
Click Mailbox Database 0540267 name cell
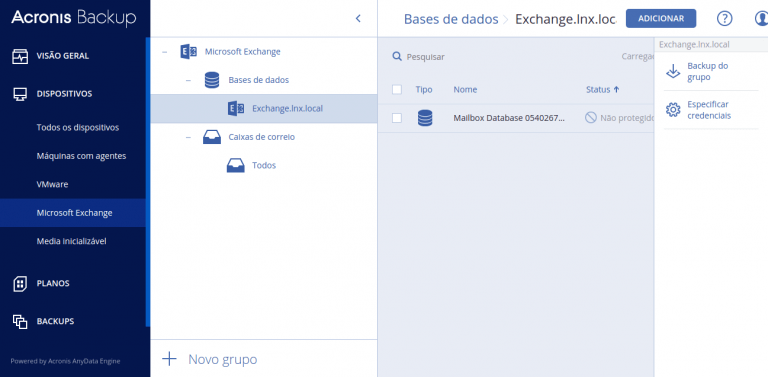[509, 118]
